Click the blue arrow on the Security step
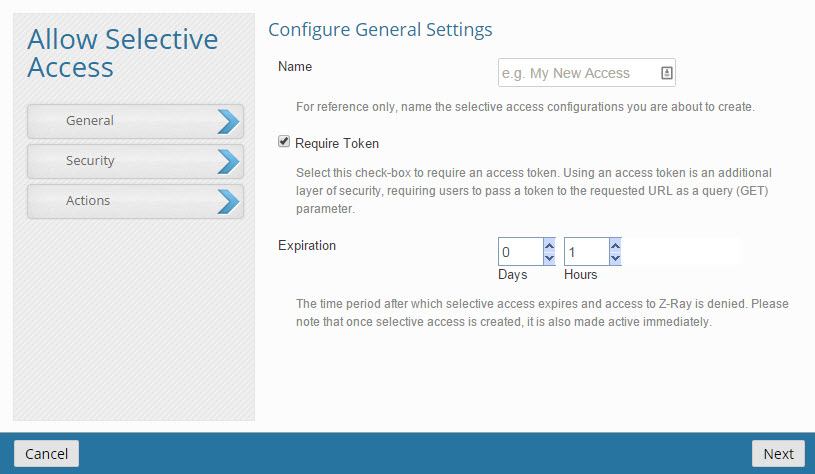Viewport: 815px width, 474px height. (x=228, y=161)
